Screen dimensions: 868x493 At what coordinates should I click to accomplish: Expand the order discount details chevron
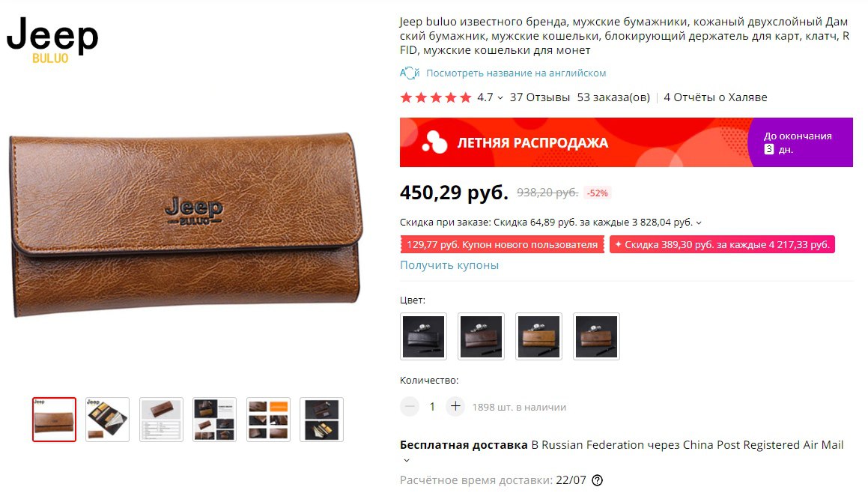pos(699,223)
